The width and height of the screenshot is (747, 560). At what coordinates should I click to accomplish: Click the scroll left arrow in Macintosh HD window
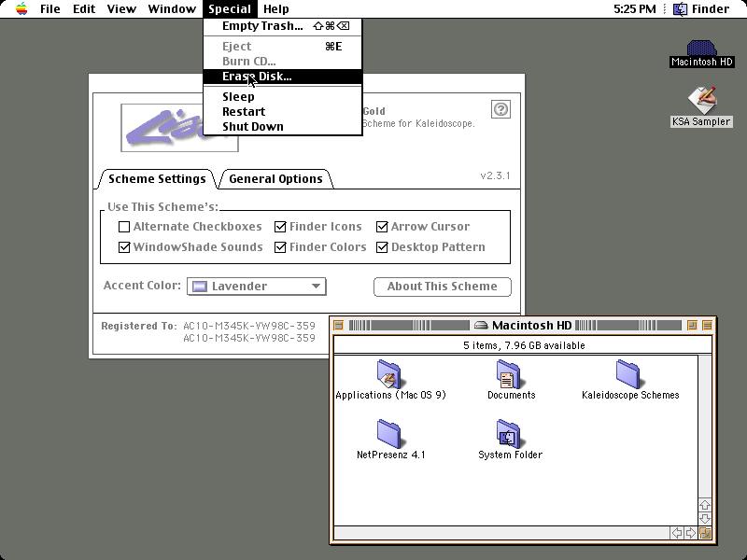pyautogui.click(x=677, y=533)
